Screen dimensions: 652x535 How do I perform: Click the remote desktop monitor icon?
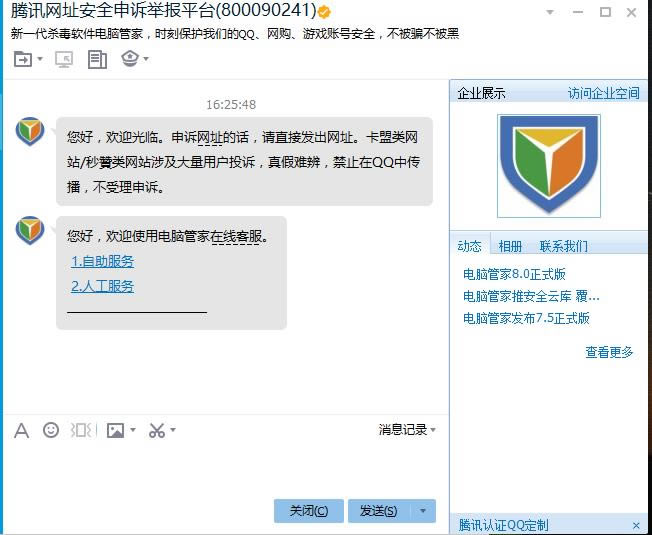[63, 59]
